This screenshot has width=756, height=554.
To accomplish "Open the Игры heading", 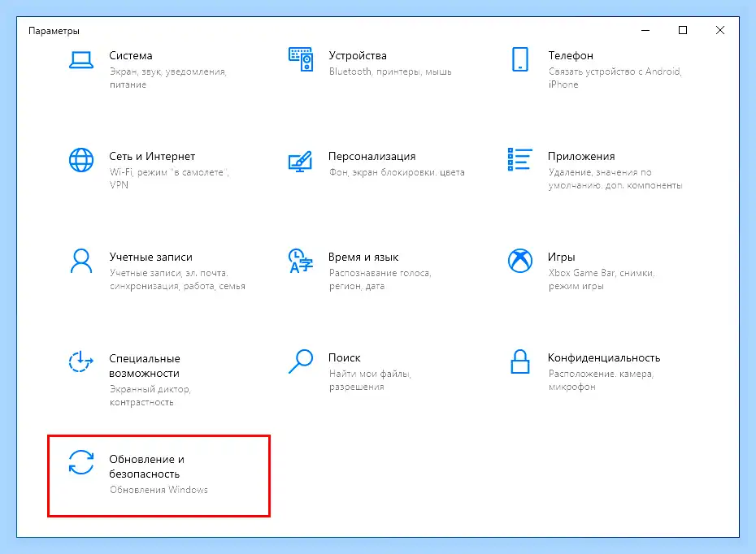I will pos(561,258).
